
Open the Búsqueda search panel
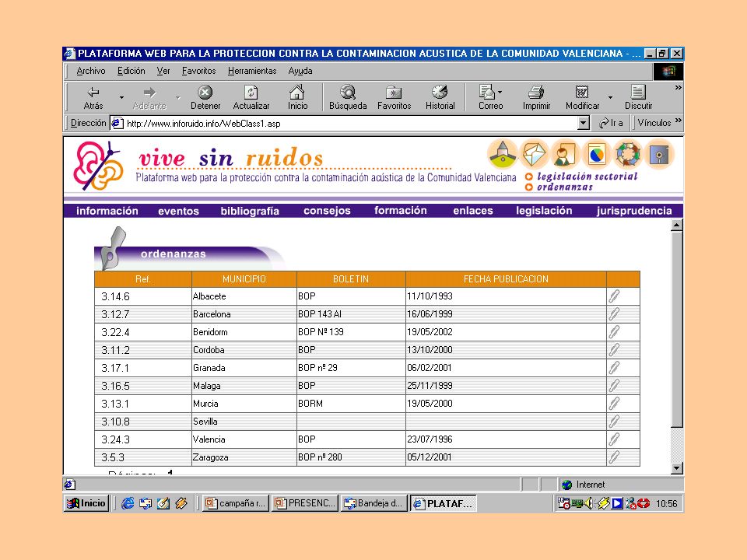[x=348, y=98]
